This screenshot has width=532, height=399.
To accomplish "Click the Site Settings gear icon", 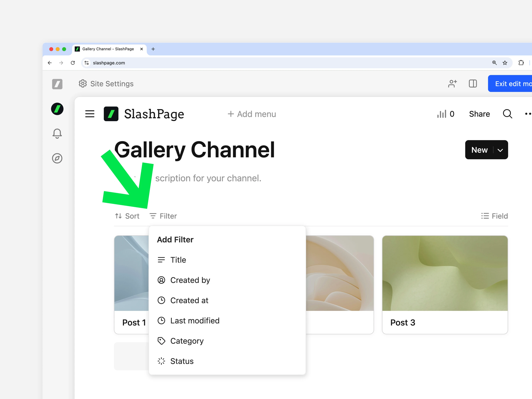I will point(83,84).
